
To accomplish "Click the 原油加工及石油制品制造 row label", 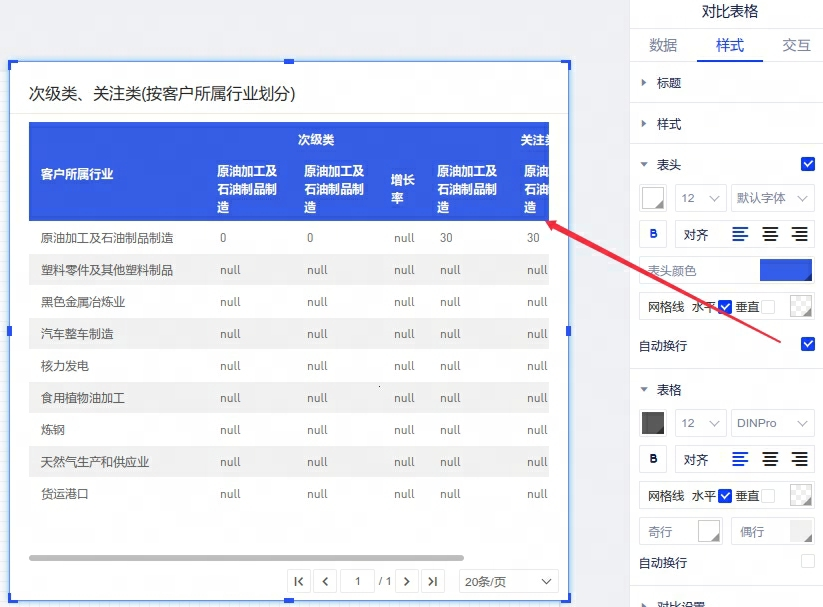I will tap(107, 238).
